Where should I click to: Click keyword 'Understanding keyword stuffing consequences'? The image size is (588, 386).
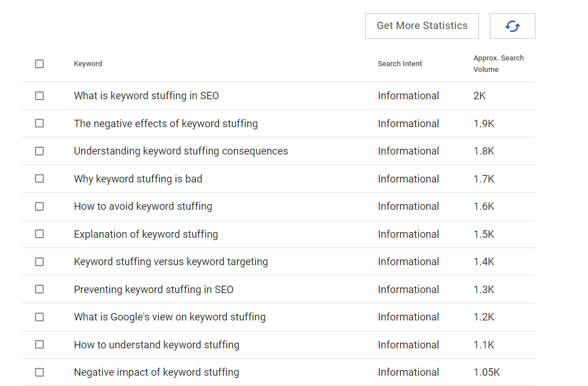click(181, 151)
